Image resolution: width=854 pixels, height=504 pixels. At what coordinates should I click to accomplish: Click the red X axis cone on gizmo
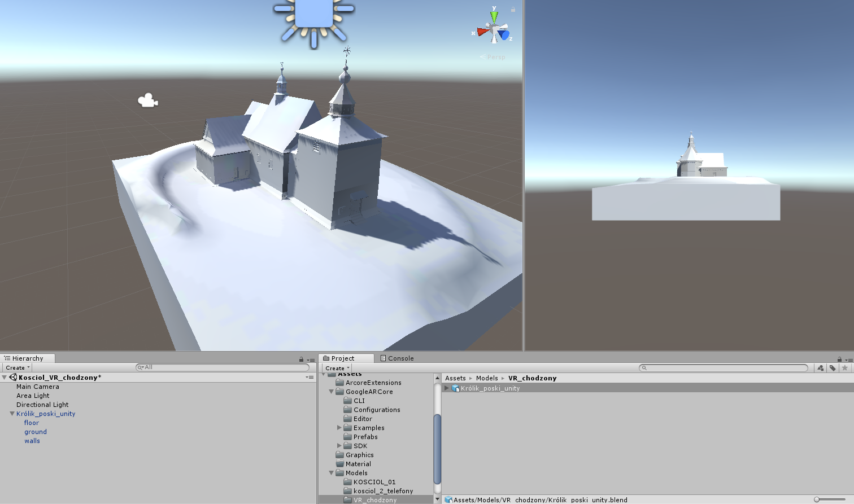point(482,32)
